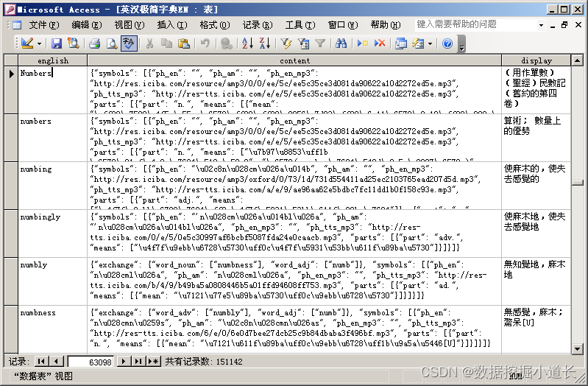The height and width of the screenshot is (386, 588).
Task: Open the 窗口(W) menu
Action: [343, 25]
